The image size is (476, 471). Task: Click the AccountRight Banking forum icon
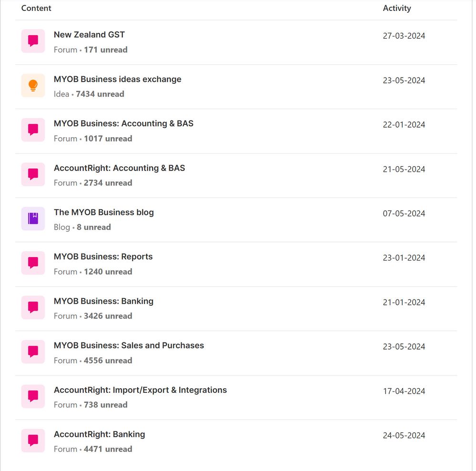33,441
